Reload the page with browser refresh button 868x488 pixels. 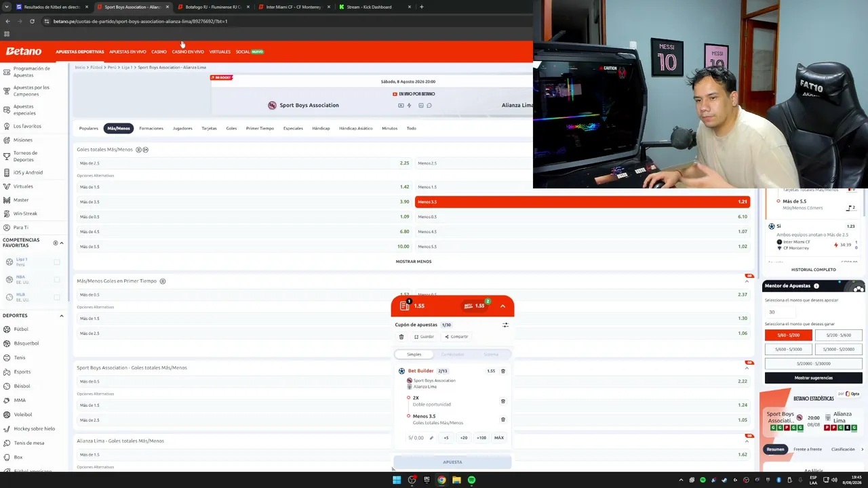point(32,21)
